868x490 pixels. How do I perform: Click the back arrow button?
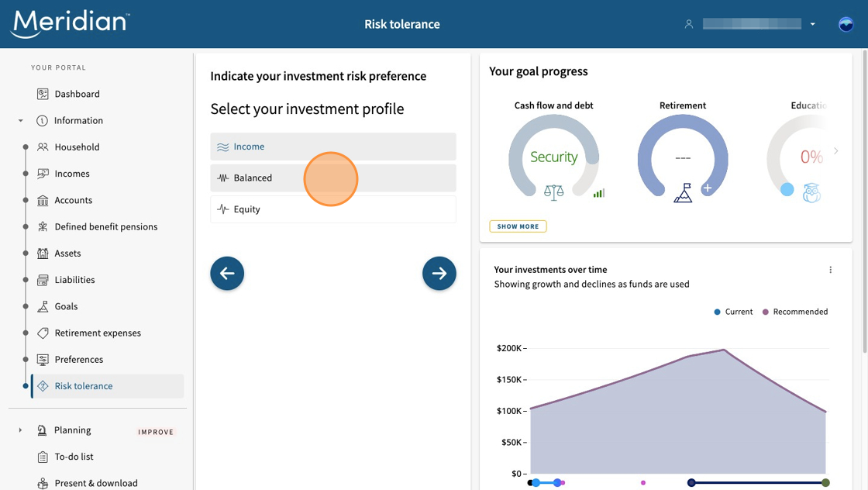click(x=227, y=273)
